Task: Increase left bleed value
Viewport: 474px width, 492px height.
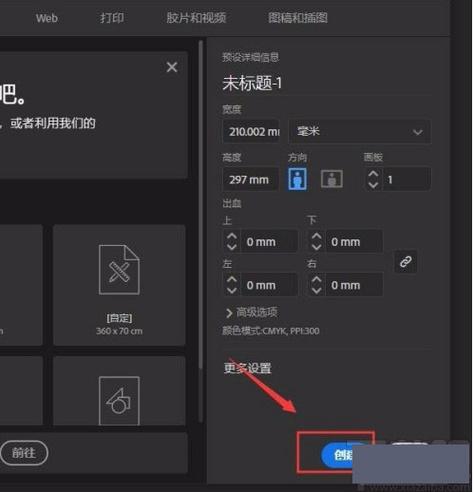Action: click(232, 280)
